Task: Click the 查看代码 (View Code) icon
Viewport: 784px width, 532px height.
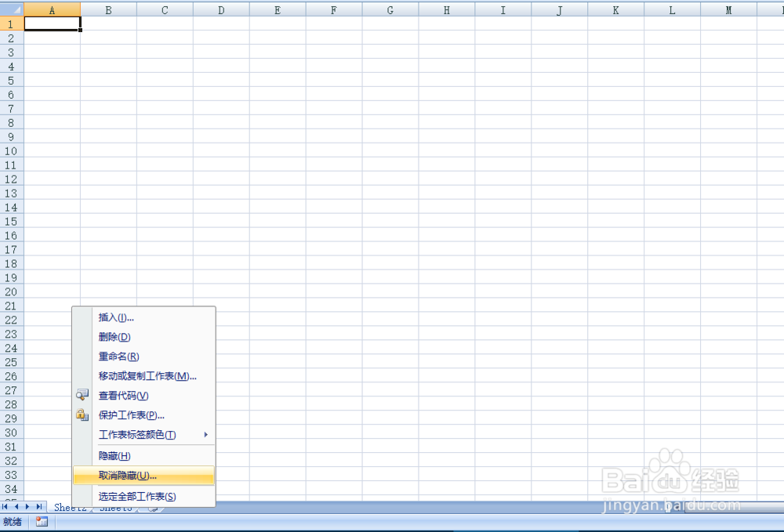Action: pos(82,395)
